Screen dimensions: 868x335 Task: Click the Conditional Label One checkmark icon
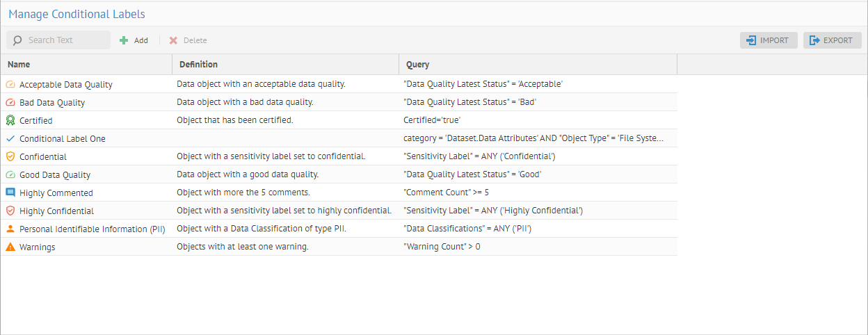(x=10, y=138)
